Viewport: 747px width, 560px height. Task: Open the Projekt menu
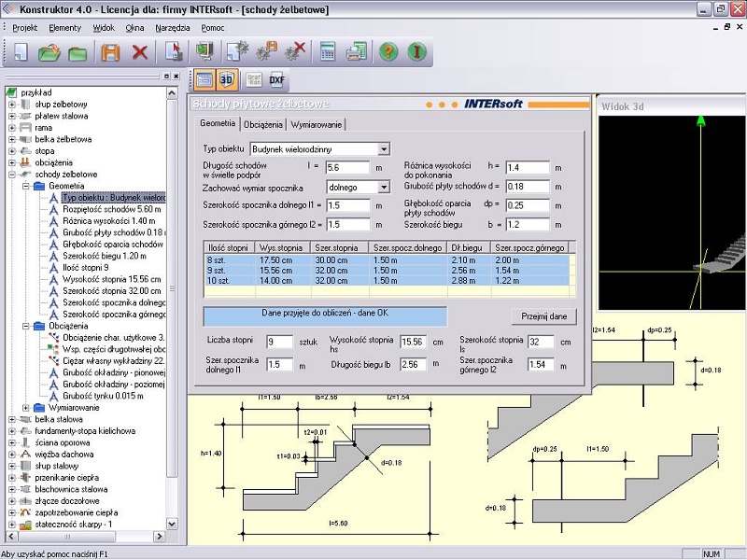pos(25,28)
